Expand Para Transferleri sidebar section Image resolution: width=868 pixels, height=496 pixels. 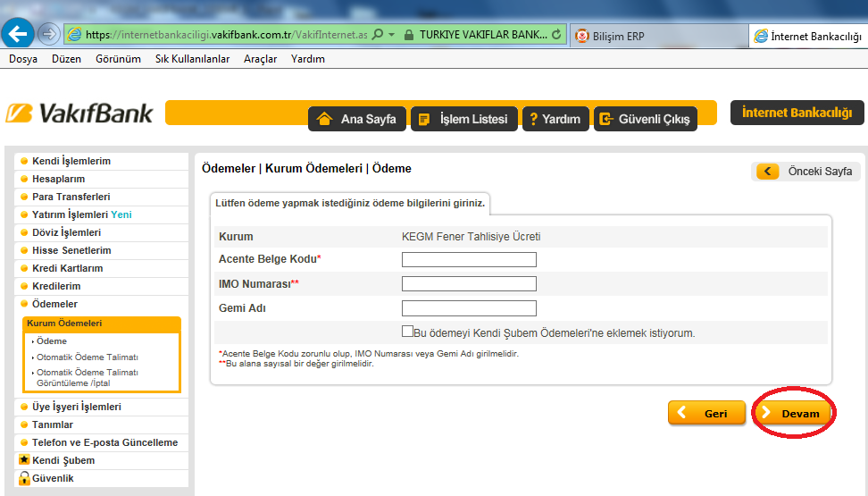71,197
